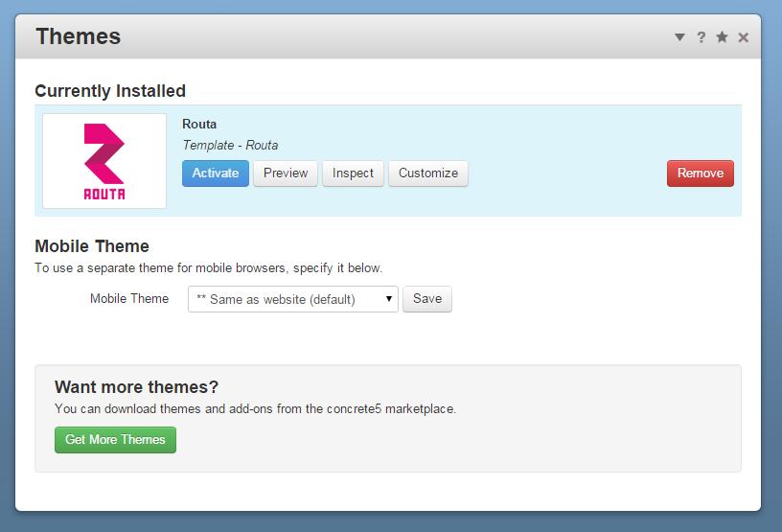Image resolution: width=782 pixels, height=532 pixels.
Task: Preview the Routa theme
Action: (286, 173)
